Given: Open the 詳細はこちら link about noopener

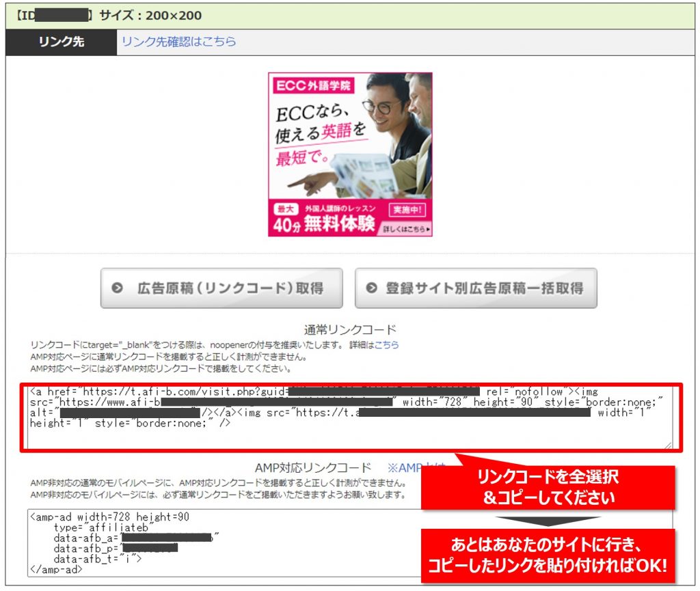Looking at the screenshot, I should tap(386, 345).
